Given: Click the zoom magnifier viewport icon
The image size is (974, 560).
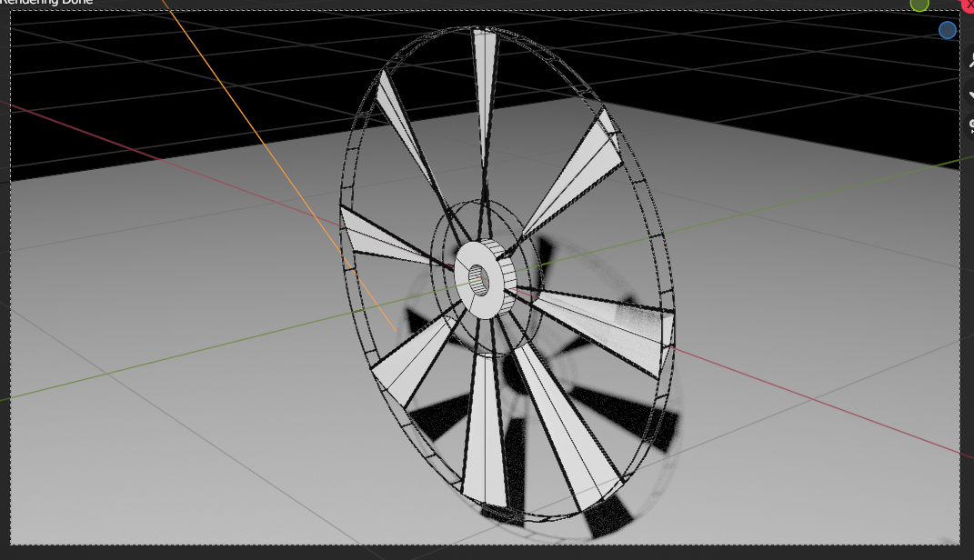Looking at the screenshot, I should coord(969,60).
